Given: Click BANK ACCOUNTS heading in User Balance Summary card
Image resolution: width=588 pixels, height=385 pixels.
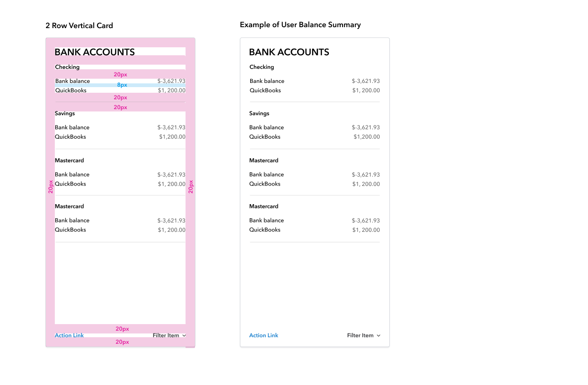Looking at the screenshot, I should pyautogui.click(x=289, y=52).
